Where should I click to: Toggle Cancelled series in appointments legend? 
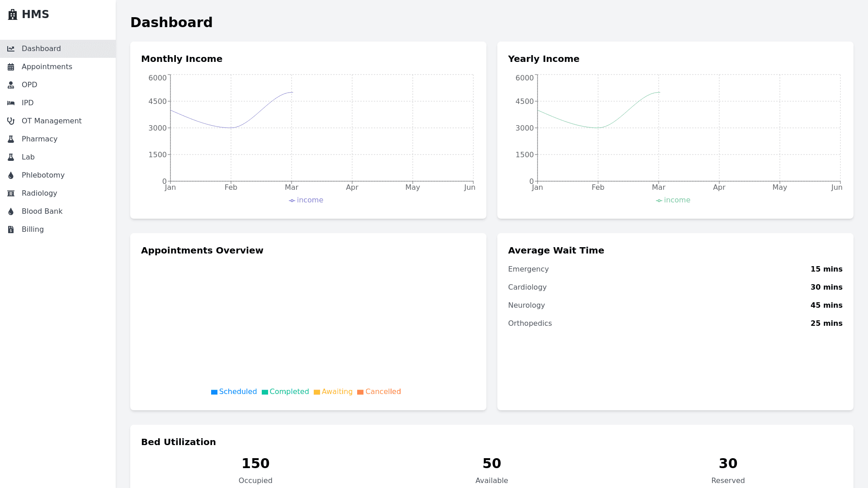382,392
